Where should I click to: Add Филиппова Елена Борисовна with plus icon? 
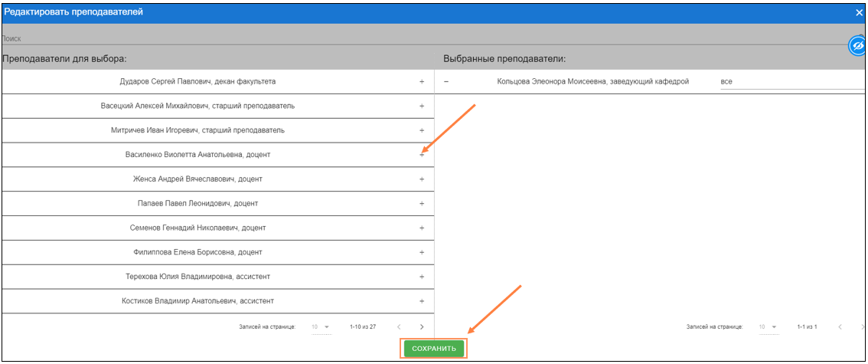point(421,252)
